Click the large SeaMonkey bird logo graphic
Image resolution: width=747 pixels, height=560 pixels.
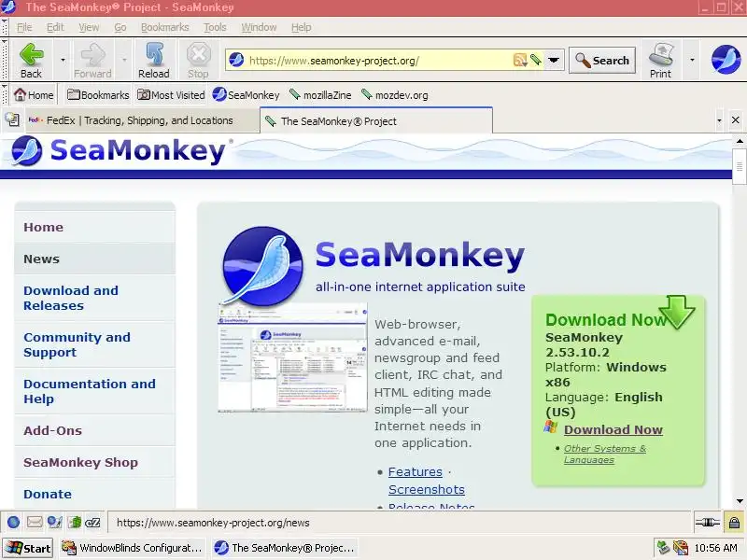[x=262, y=266]
